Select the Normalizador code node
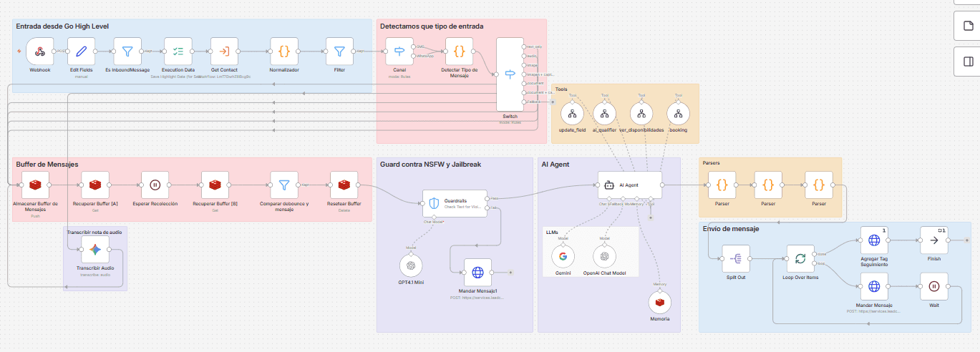Screen dimensions: 980x352 tap(283, 52)
